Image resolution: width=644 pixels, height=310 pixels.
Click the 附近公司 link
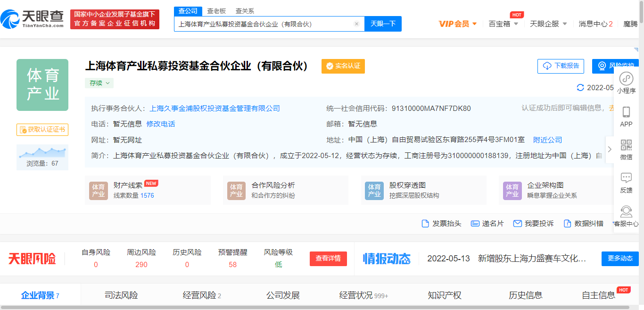click(547, 140)
